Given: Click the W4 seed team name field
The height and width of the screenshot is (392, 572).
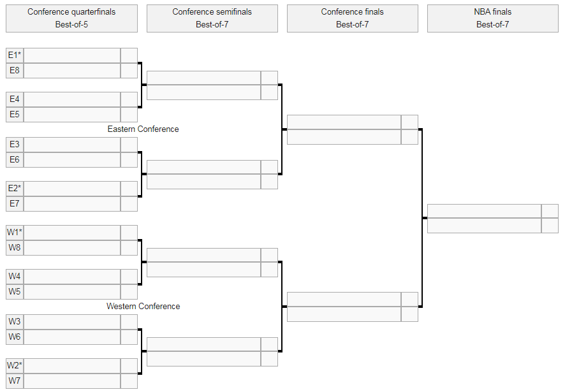Looking at the screenshot, I should coord(71,277).
